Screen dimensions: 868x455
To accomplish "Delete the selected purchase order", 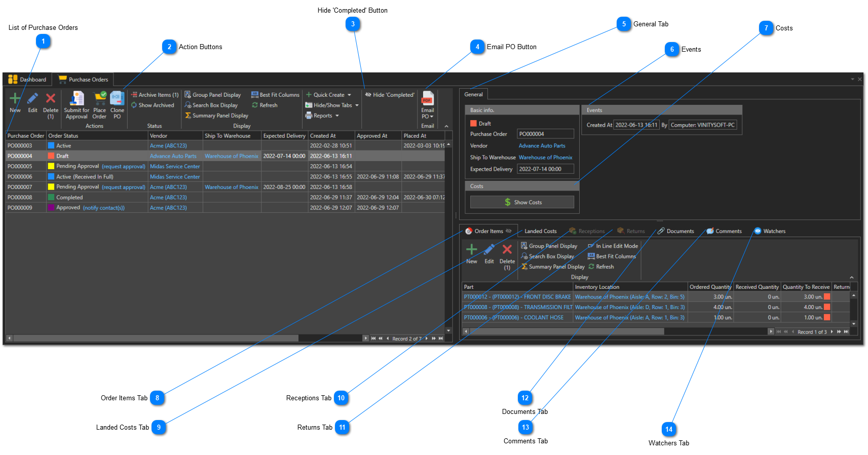I will click(51, 98).
